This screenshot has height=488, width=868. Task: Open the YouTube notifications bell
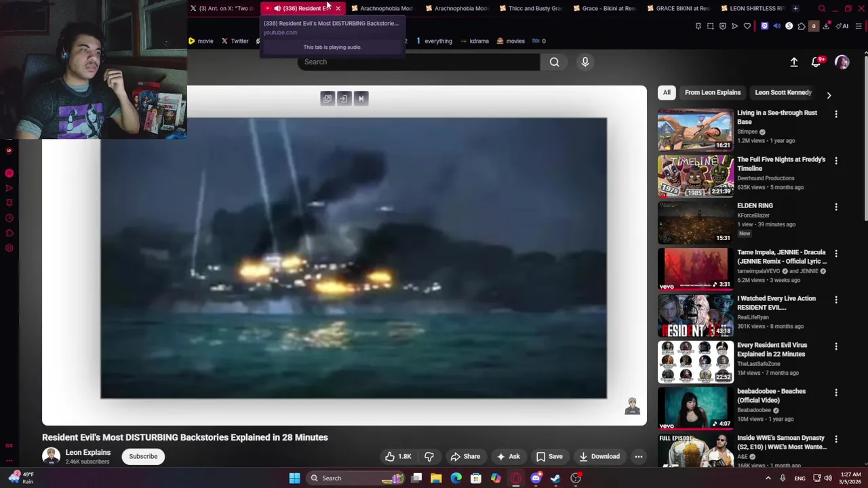tap(816, 62)
